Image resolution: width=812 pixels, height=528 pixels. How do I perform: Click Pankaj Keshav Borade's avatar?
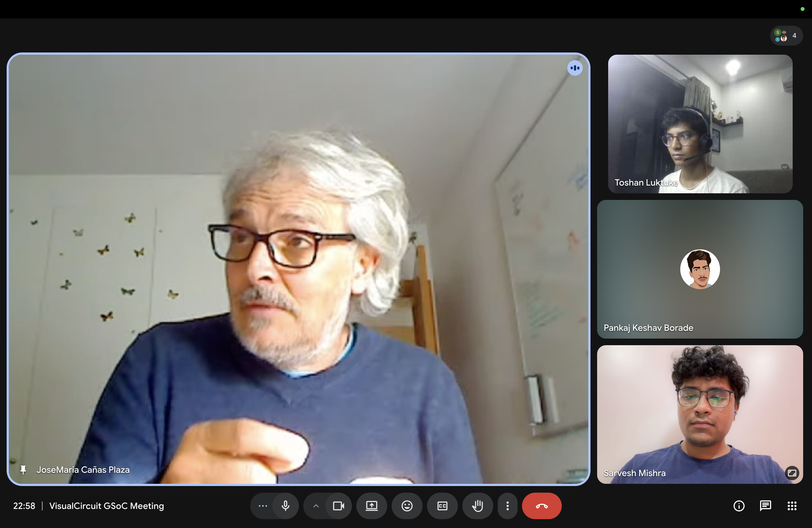pyautogui.click(x=700, y=269)
